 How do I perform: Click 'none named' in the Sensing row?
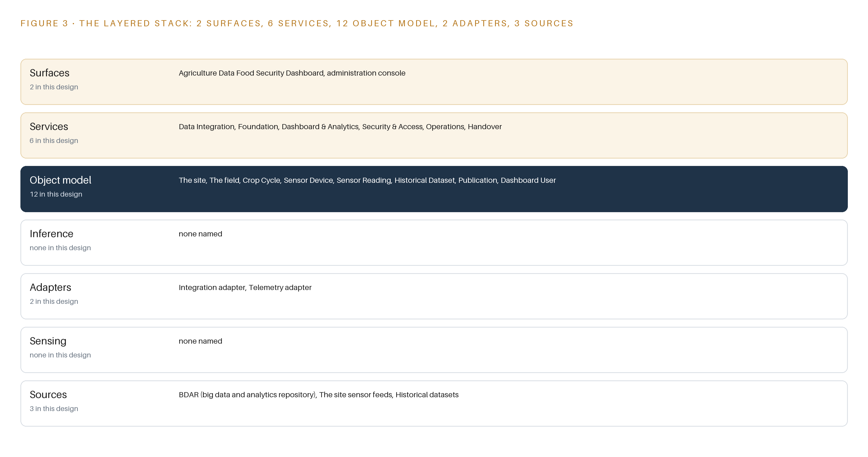coord(200,341)
